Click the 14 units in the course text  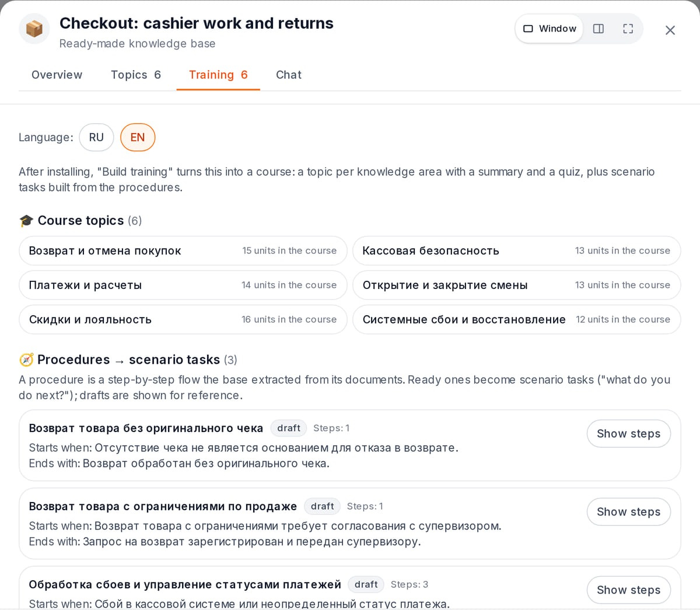pyautogui.click(x=289, y=285)
